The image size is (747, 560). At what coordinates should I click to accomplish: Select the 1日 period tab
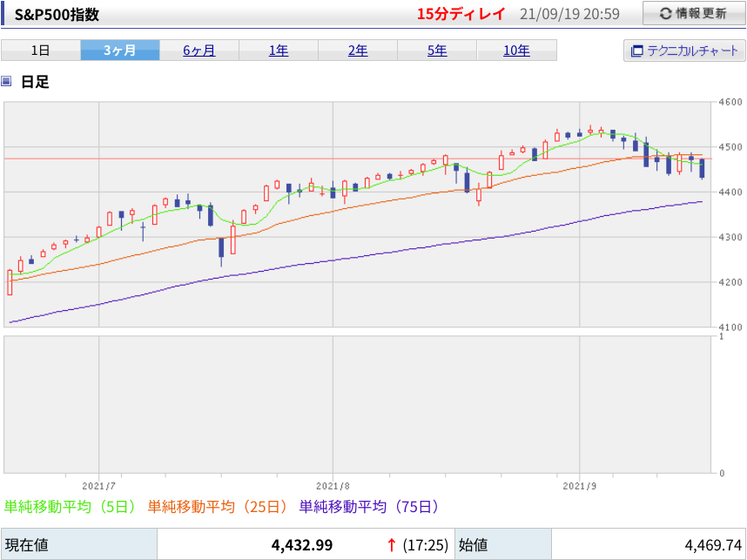(41, 50)
